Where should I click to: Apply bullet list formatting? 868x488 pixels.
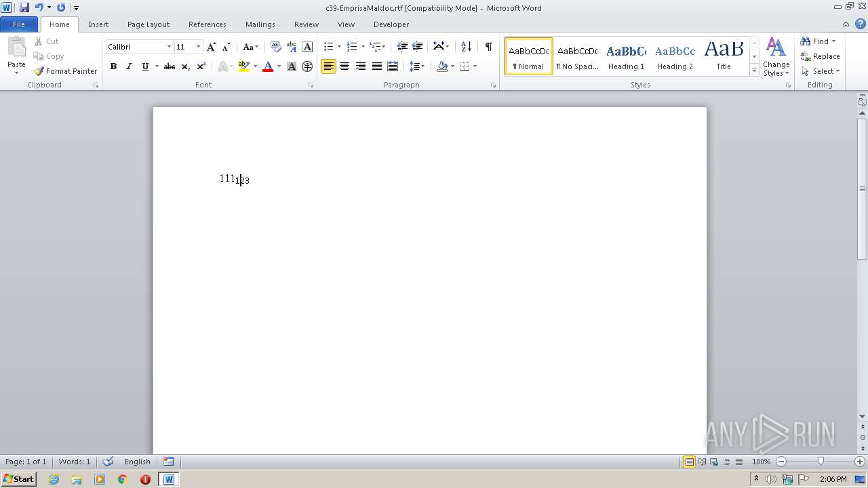pos(329,47)
